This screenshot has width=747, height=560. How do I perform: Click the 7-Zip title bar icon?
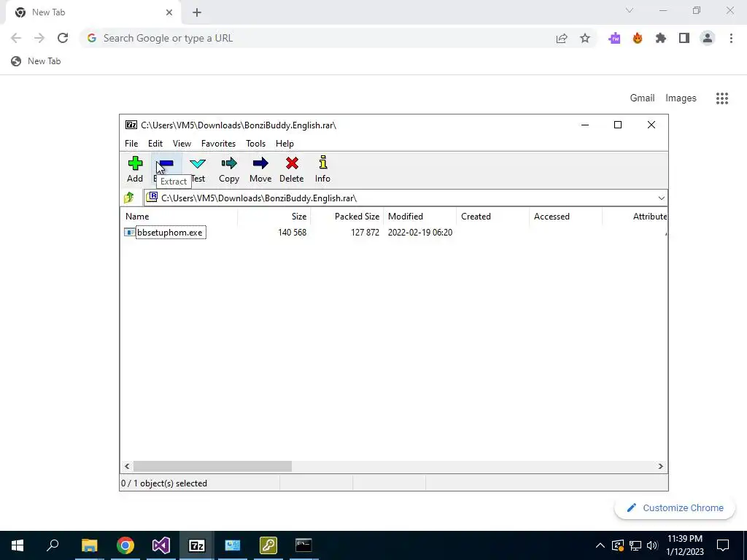coord(131,125)
